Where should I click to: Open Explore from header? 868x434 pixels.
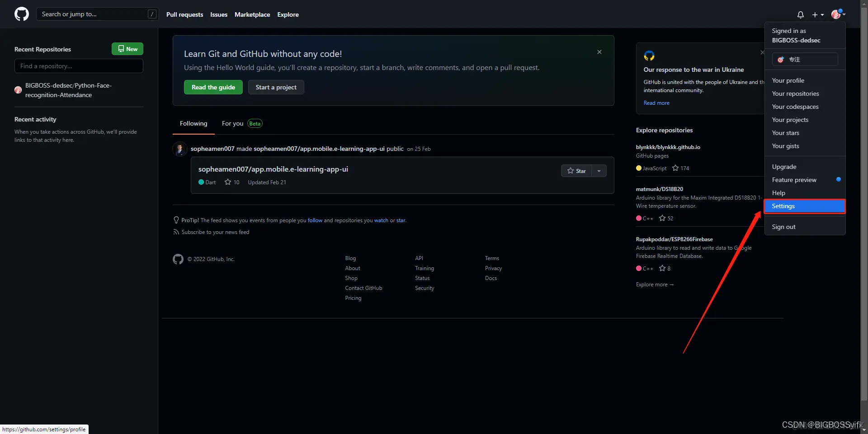[288, 14]
